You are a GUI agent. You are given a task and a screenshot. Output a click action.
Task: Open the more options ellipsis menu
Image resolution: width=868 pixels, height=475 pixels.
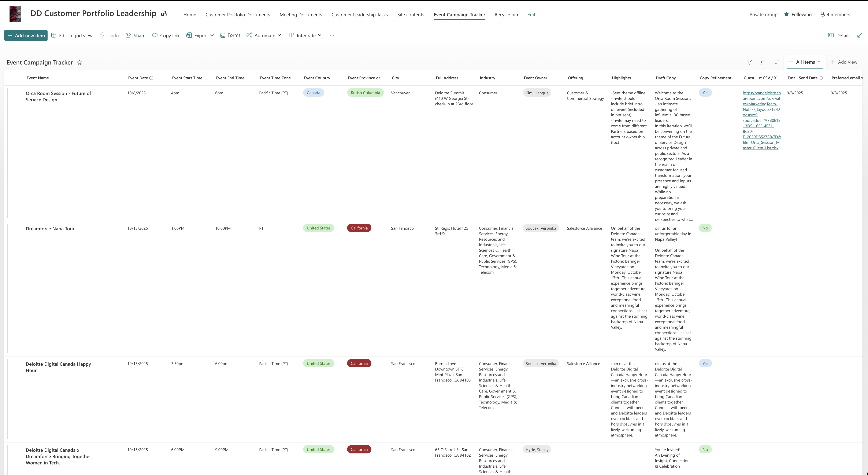tap(332, 35)
